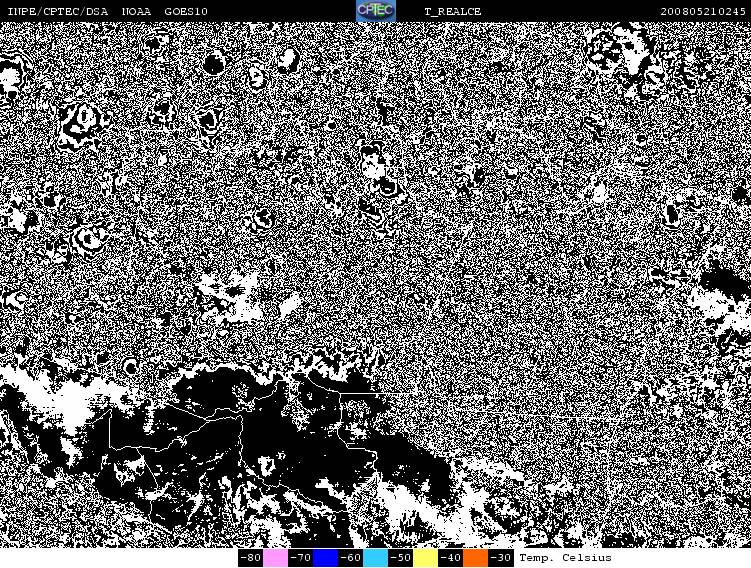Click the -50 temperature legend label
This screenshot has width=751, height=568.
400,558
